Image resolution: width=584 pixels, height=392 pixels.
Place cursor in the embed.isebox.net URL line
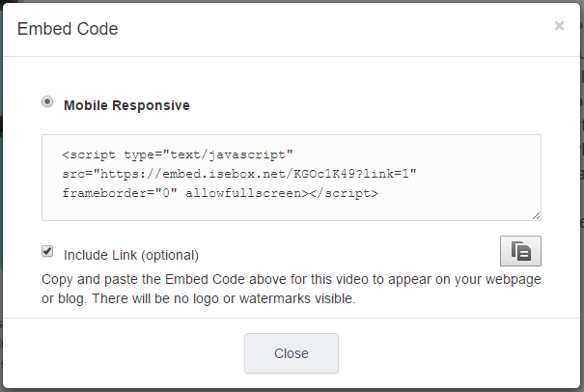click(x=239, y=174)
